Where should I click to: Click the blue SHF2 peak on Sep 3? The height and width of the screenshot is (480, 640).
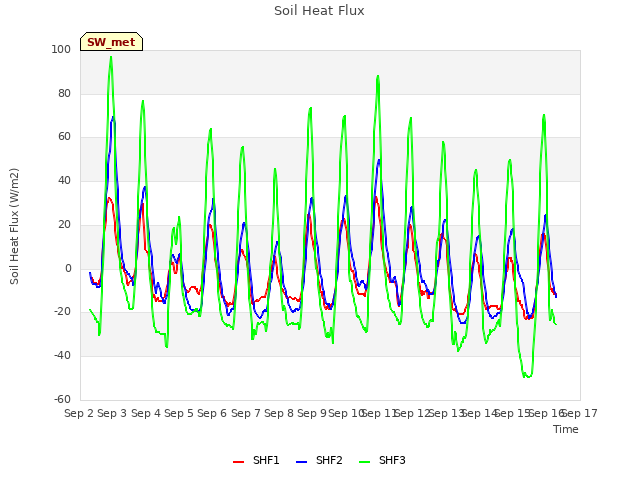click(113, 117)
